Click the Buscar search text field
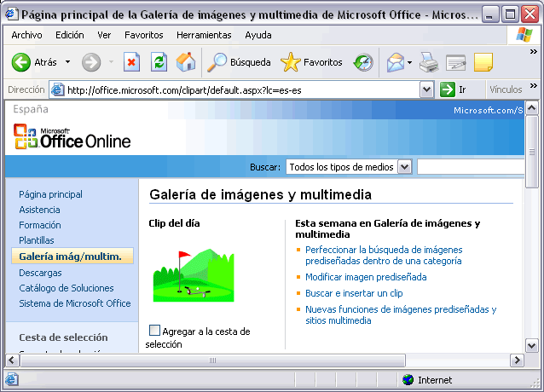Viewport: 544px width, 392px height. tap(471, 167)
